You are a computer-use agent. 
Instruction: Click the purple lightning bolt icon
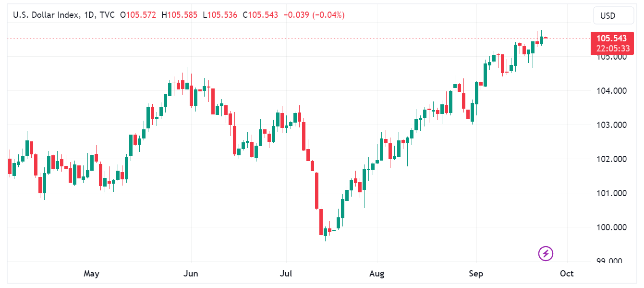(546, 253)
